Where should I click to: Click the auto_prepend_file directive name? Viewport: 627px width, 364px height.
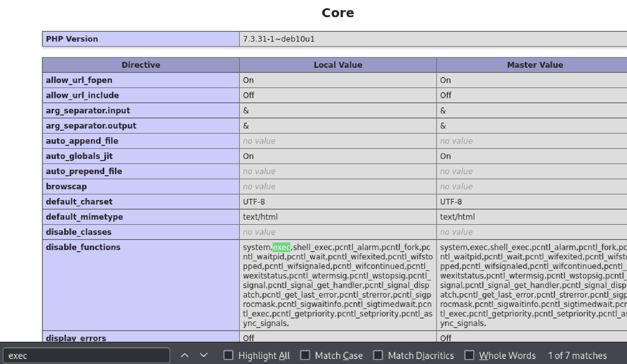pyautogui.click(x=84, y=171)
